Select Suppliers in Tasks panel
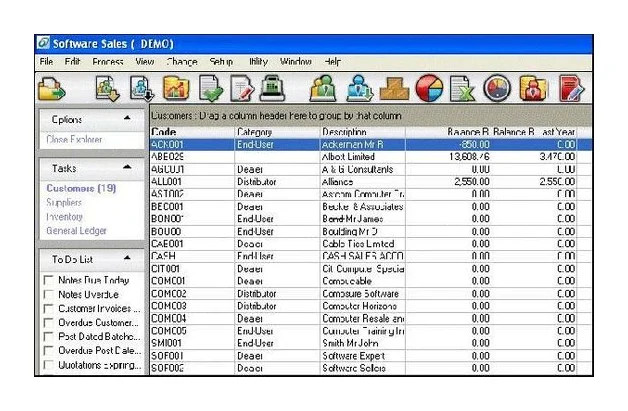The image size is (628, 411). 64,202
